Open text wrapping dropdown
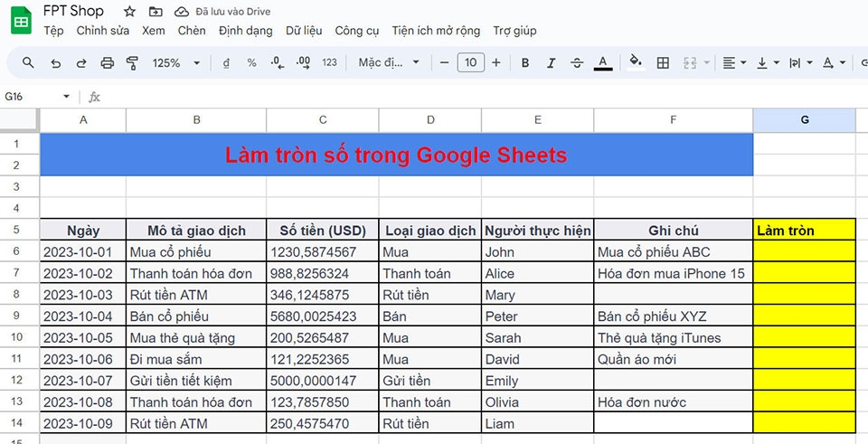868x444 pixels. [801, 63]
